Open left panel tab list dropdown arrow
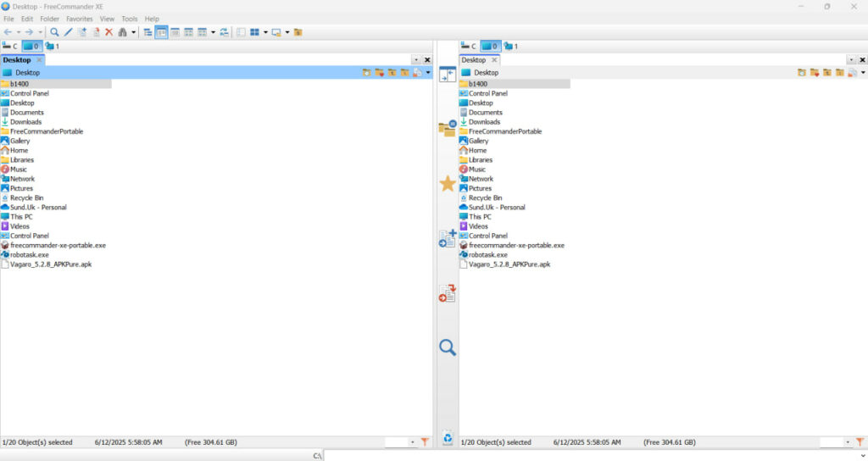The image size is (868, 461). (415, 60)
